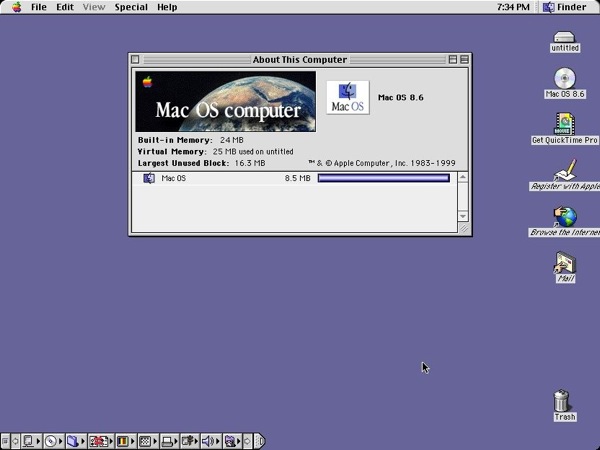Viewport: 600px width, 450px height.
Task: Close the About This Computer window
Action: pyautogui.click(x=135, y=59)
